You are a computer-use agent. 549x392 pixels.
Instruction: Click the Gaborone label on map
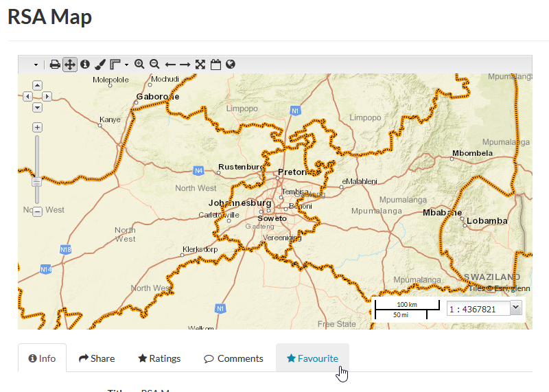[158, 96]
